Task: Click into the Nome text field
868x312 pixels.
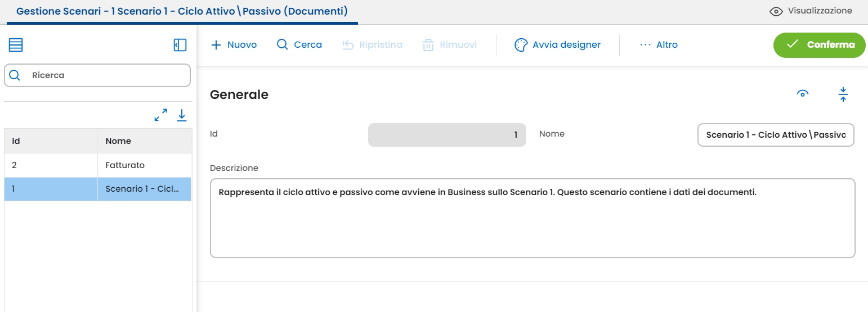Action: (x=775, y=135)
